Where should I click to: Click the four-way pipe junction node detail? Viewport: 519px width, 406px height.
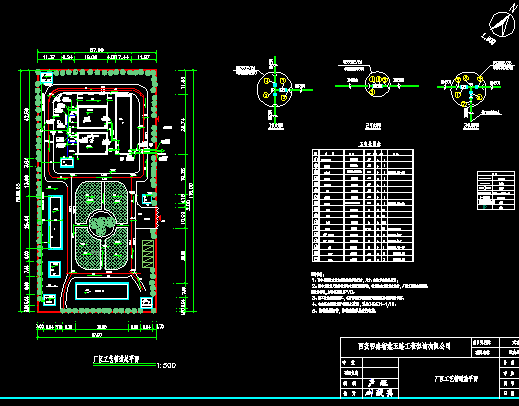pos(275,90)
